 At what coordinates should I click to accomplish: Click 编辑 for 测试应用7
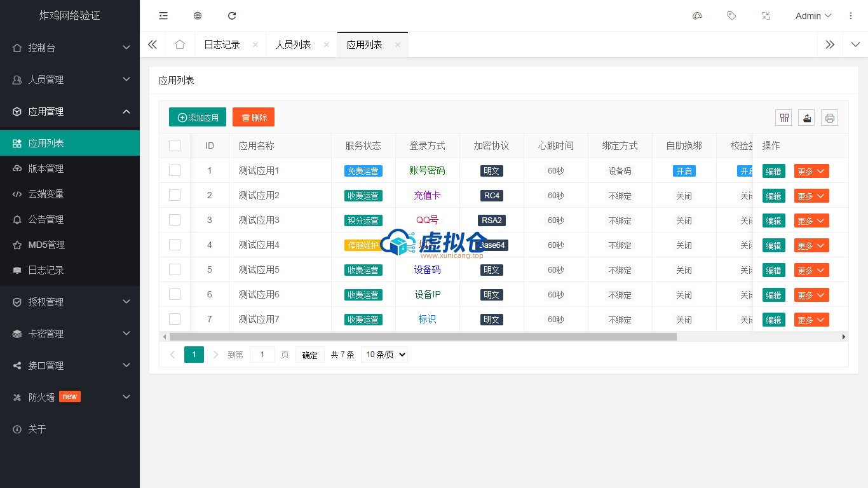click(774, 320)
